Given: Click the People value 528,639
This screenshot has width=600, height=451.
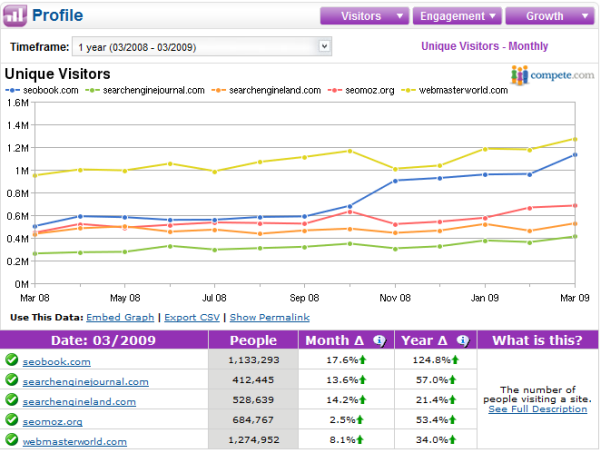Looking at the screenshot, I should (253, 400).
